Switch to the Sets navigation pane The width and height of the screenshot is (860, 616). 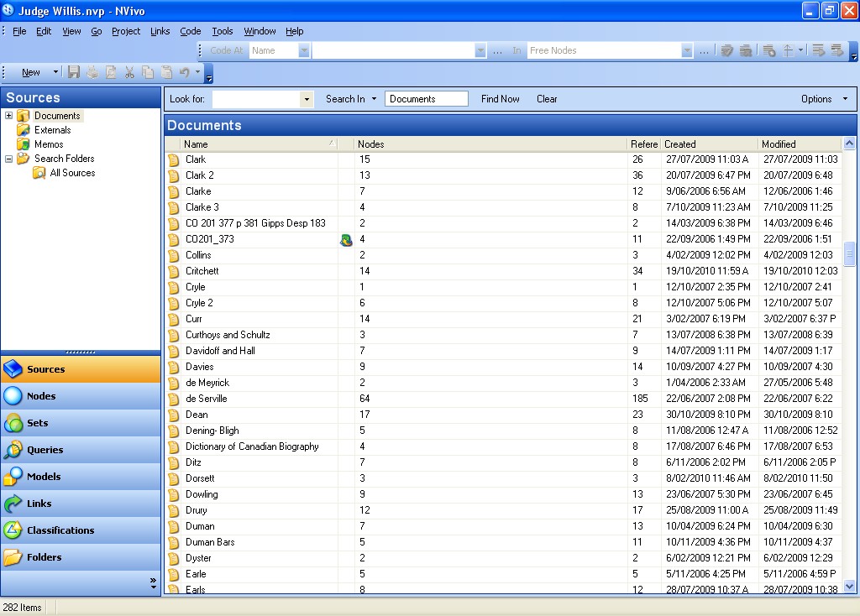tap(37, 423)
